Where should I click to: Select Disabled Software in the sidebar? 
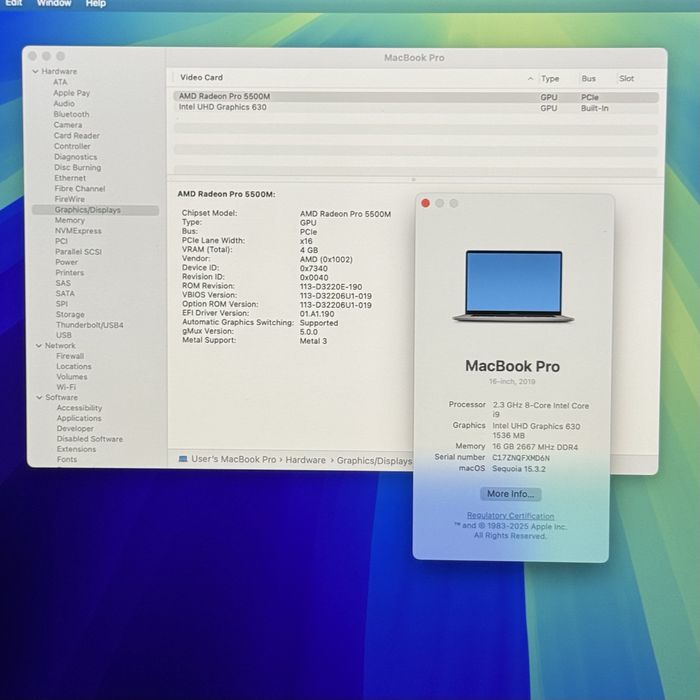coord(90,439)
